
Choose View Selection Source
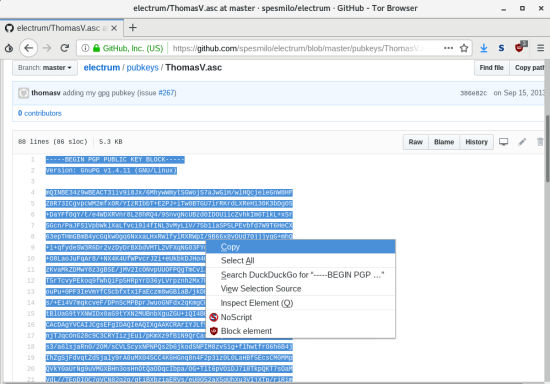tap(301, 289)
